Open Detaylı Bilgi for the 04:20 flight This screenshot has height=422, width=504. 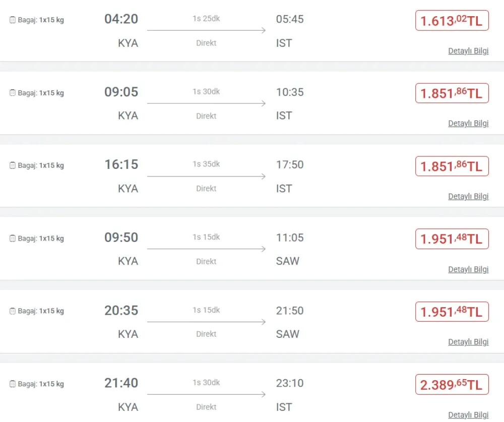[x=468, y=51]
